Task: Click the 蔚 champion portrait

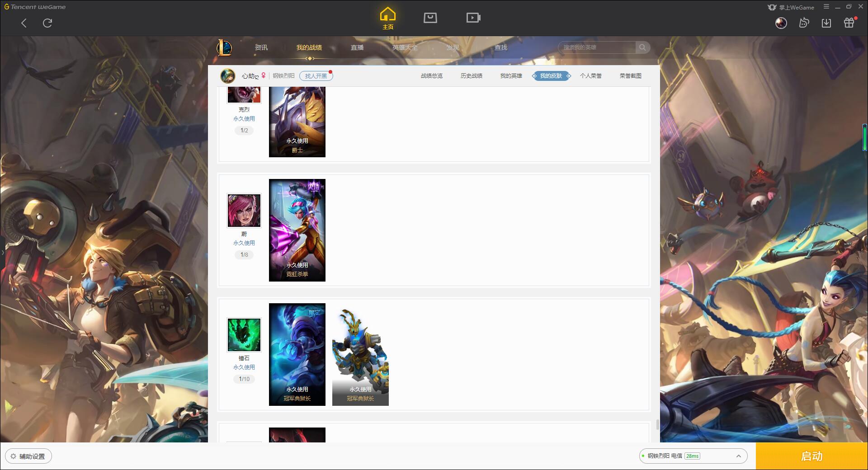Action: coord(244,211)
